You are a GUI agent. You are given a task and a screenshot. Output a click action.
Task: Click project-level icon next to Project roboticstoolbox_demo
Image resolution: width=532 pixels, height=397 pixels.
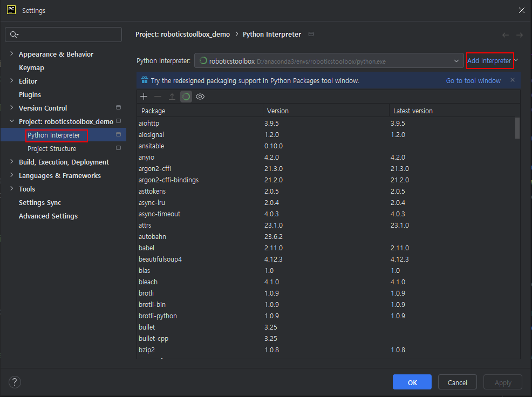click(x=118, y=121)
